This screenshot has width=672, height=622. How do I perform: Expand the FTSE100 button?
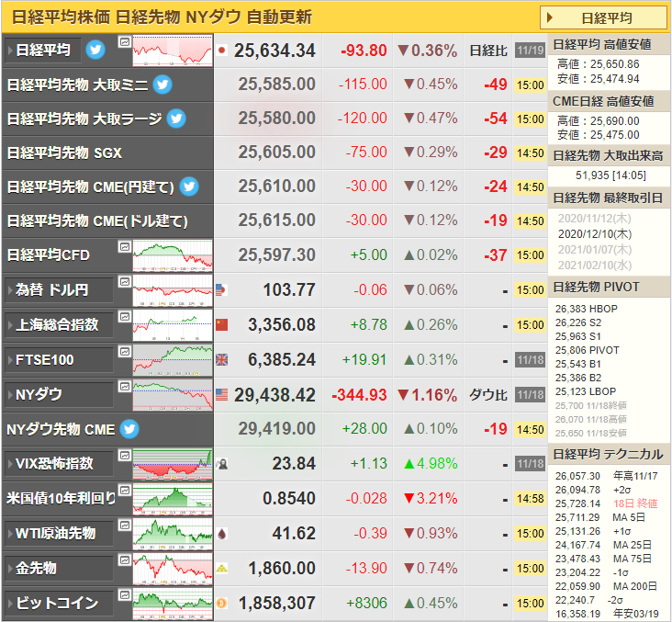(x=59, y=359)
